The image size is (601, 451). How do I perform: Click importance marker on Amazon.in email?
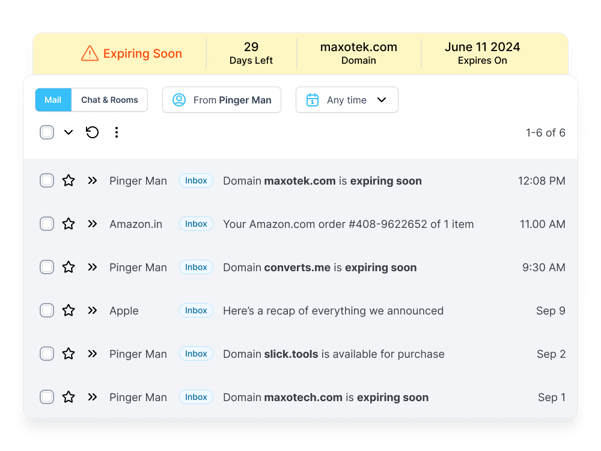pos(92,224)
